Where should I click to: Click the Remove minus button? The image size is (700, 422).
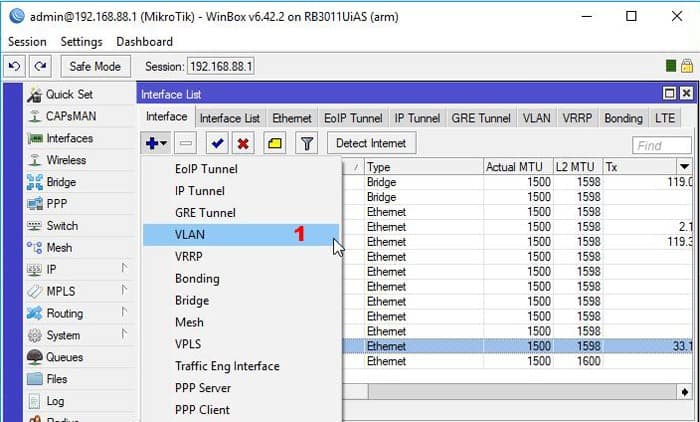(x=186, y=143)
